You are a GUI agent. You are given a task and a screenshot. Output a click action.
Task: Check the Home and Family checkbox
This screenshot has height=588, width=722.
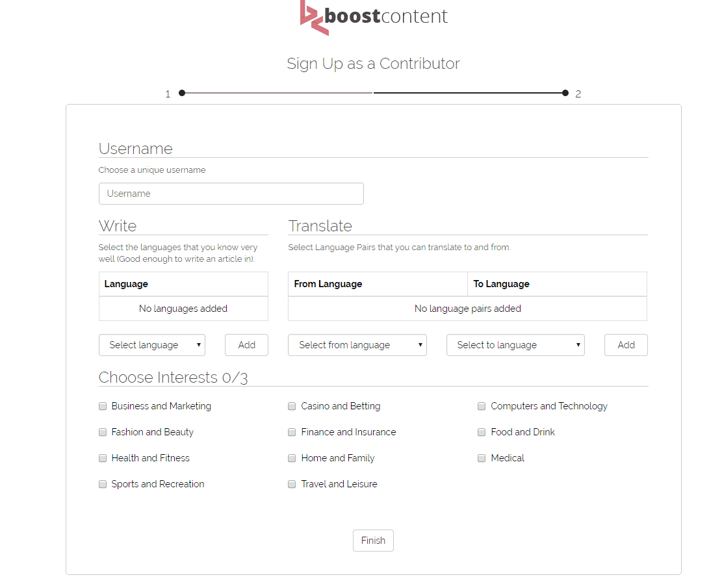click(x=292, y=458)
